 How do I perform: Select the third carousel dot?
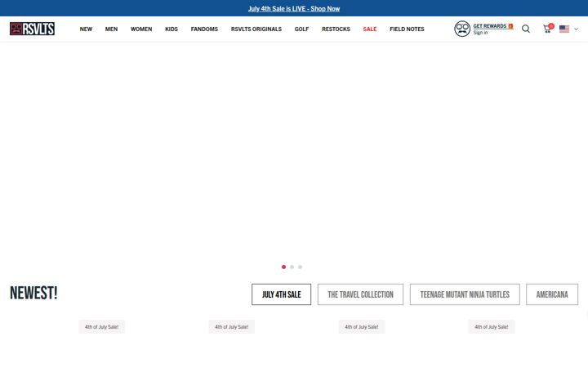tap(300, 267)
